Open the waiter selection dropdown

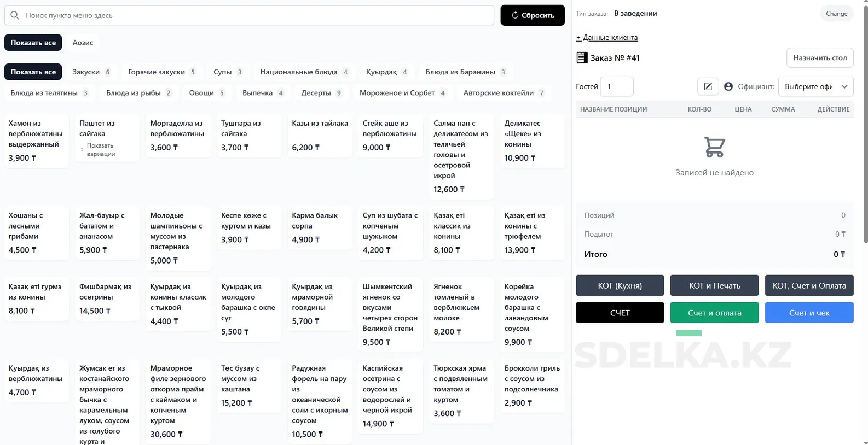coord(815,86)
